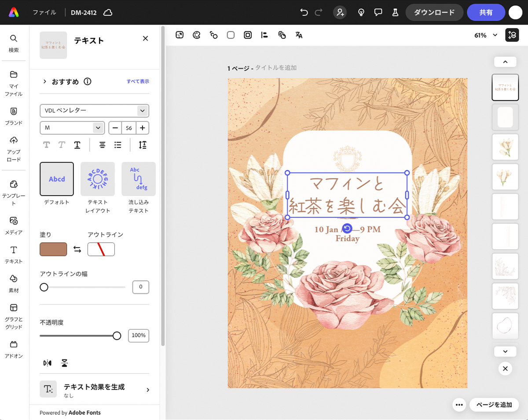
Task: Click the ページを追加 button
Action: coord(494,405)
